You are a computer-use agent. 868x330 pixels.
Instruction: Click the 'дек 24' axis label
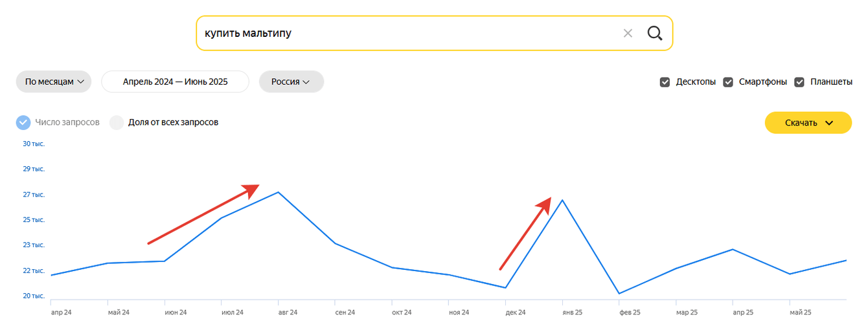pyautogui.click(x=516, y=313)
